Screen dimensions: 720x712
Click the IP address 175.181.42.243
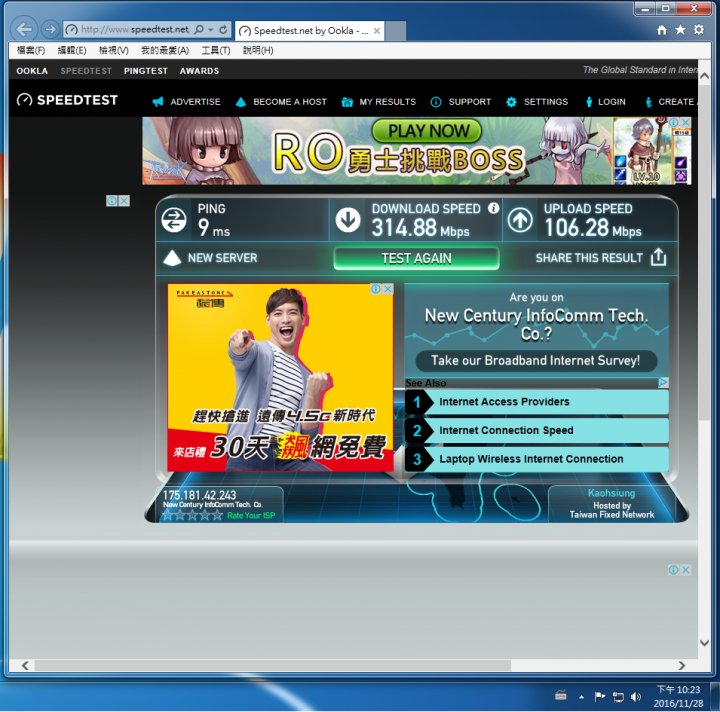pyautogui.click(x=199, y=495)
